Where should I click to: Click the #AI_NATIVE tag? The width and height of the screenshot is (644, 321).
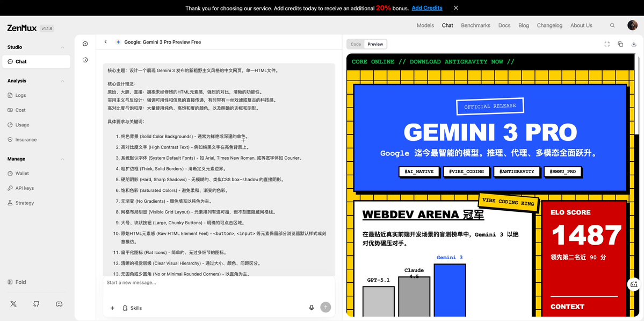[419, 172]
